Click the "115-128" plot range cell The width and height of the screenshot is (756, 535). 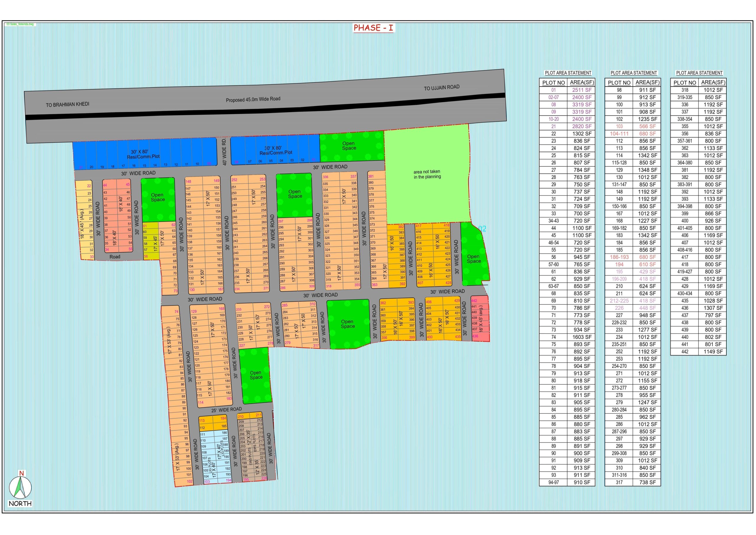(619, 162)
